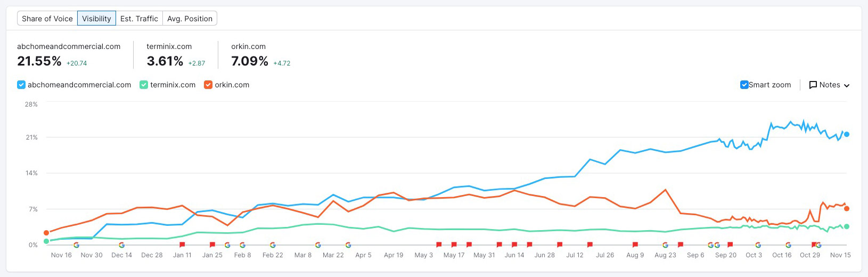Screen dimensions: 868x277
Task: Click the Apr 19 x-axis date label
Action: click(x=394, y=255)
